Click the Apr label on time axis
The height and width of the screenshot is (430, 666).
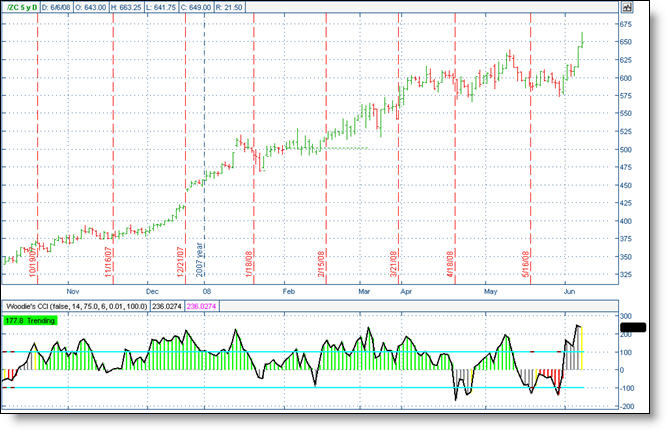pyautogui.click(x=406, y=291)
